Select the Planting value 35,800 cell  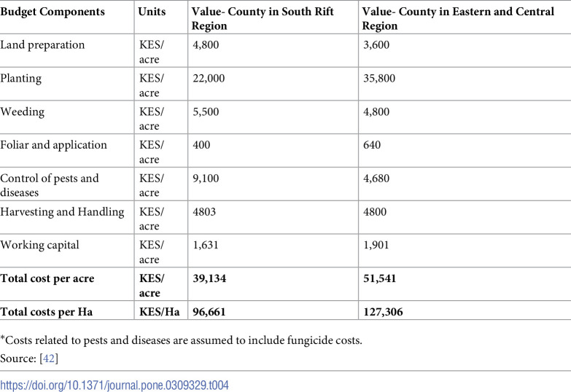[x=379, y=78]
